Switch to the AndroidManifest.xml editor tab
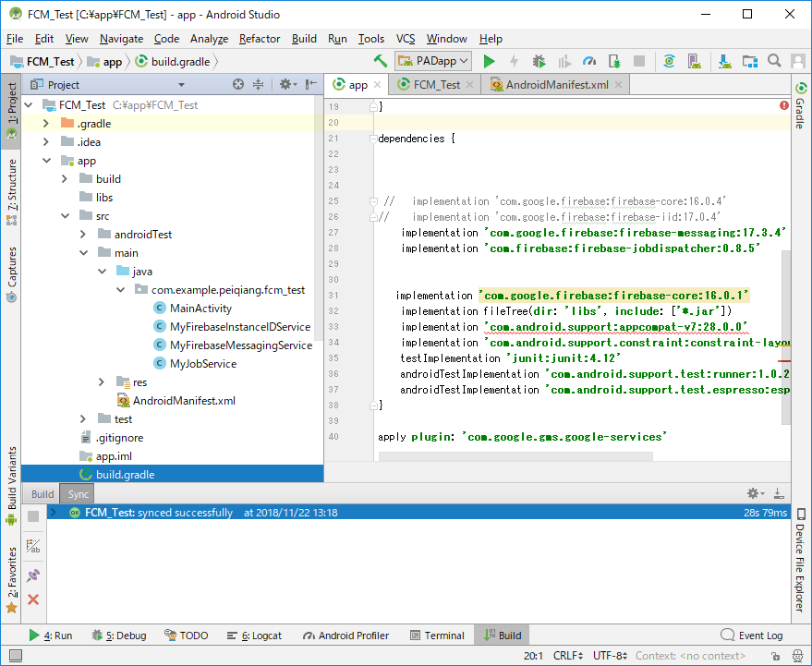Screen dimensions: 812x666 click(557, 84)
